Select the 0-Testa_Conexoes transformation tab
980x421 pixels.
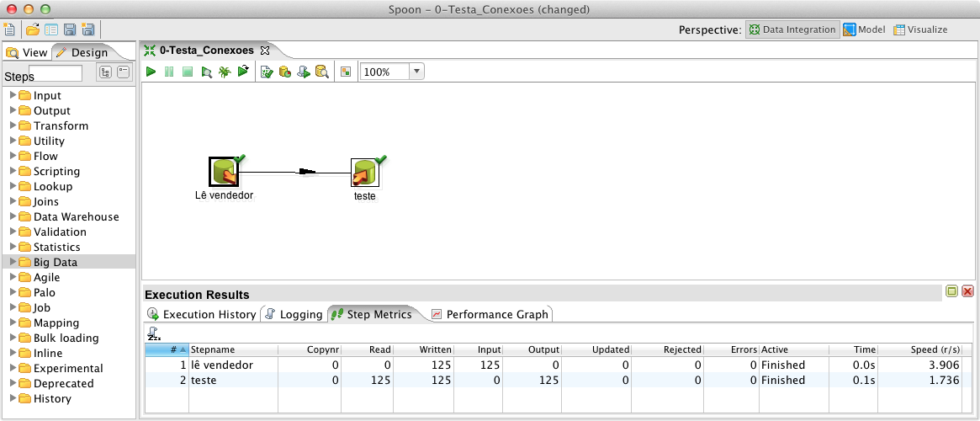206,50
